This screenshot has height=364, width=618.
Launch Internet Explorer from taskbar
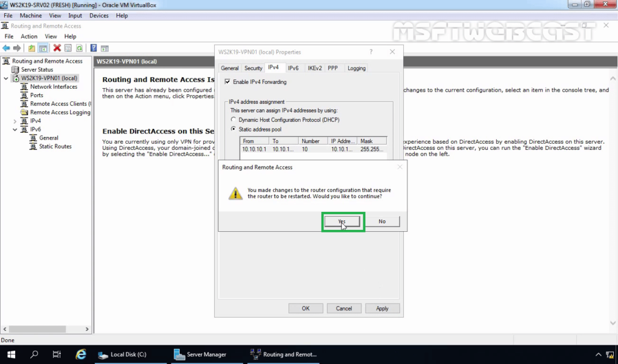(x=81, y=354)
